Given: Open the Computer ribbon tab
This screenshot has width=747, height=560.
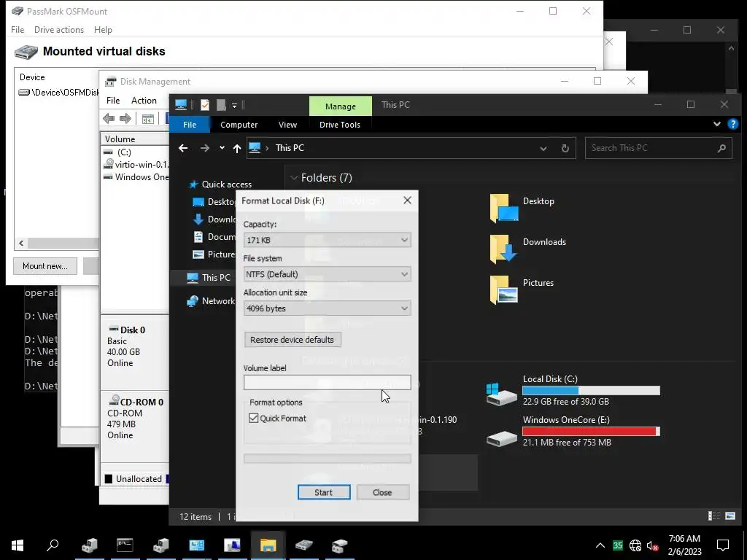Looking at the screenshot, I should (239, 125).
